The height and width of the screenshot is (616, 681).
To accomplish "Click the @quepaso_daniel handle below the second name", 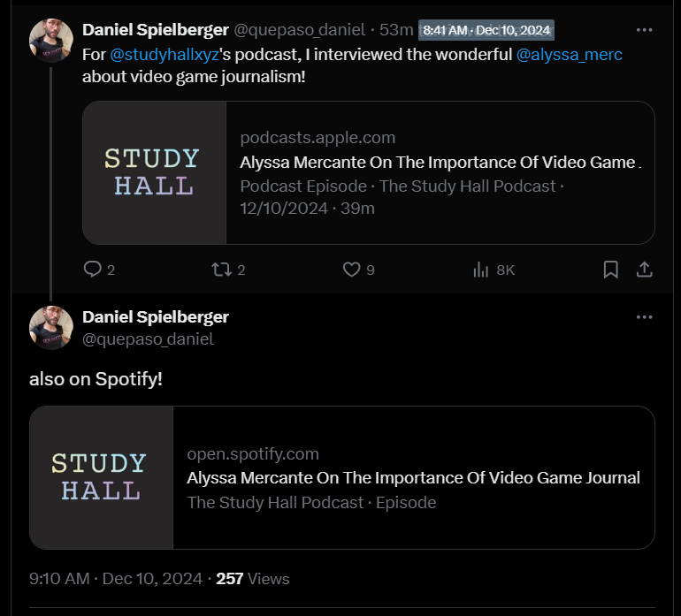I will point(148,339).
